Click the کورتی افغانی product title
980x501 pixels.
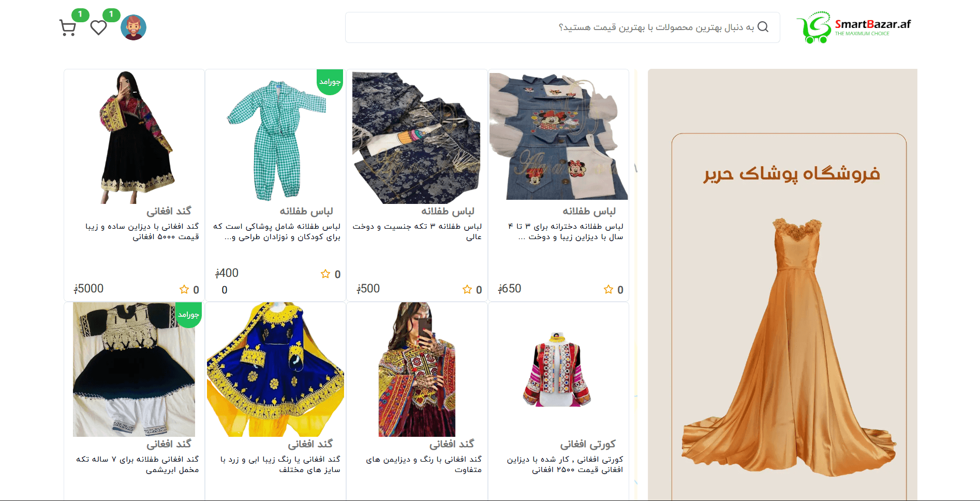pyautogui.click(x=588, y=444)
